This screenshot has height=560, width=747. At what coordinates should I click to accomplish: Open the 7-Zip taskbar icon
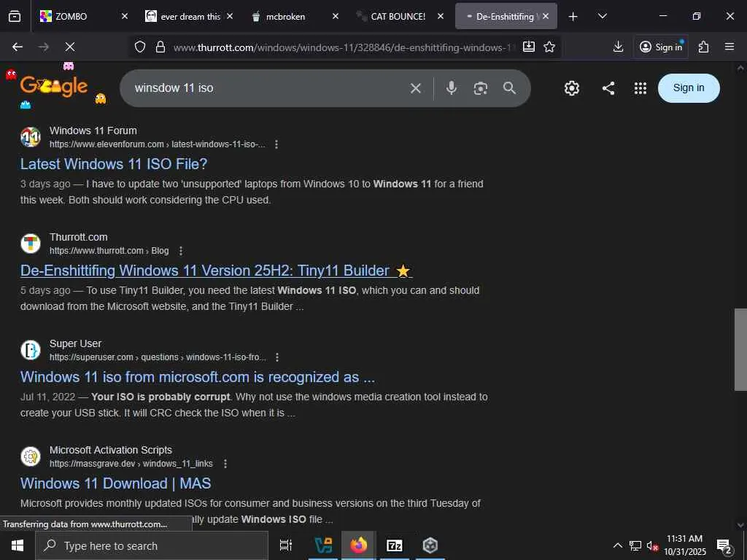[395, 545]
